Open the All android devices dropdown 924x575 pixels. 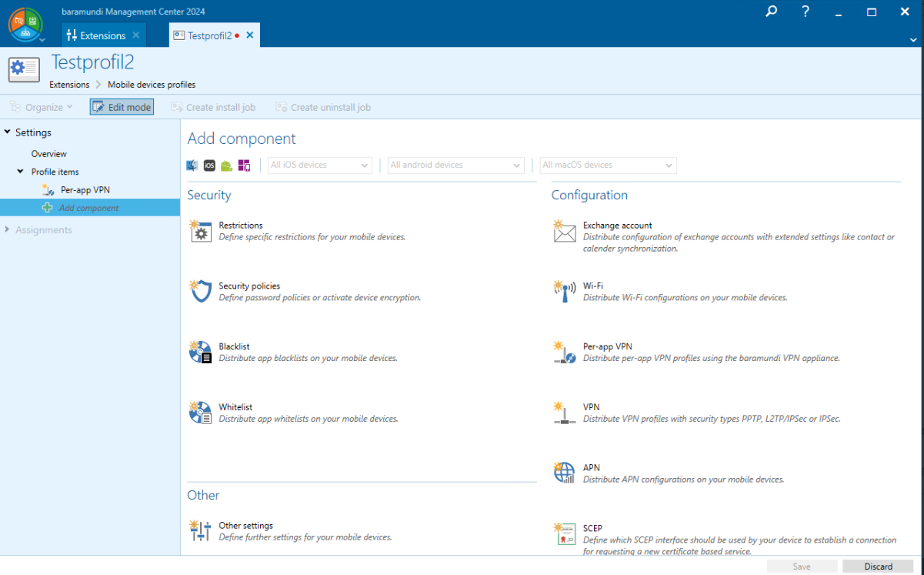pos(456,165)
